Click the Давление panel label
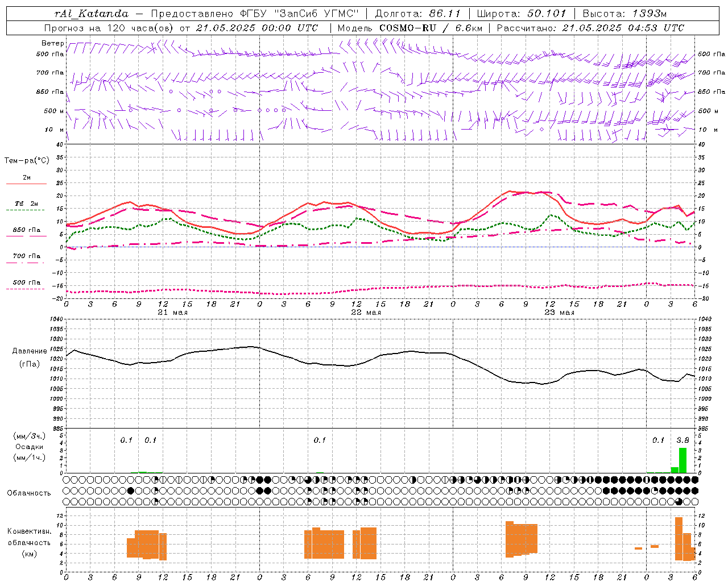728x582 pixels. [x=30, y=351]
